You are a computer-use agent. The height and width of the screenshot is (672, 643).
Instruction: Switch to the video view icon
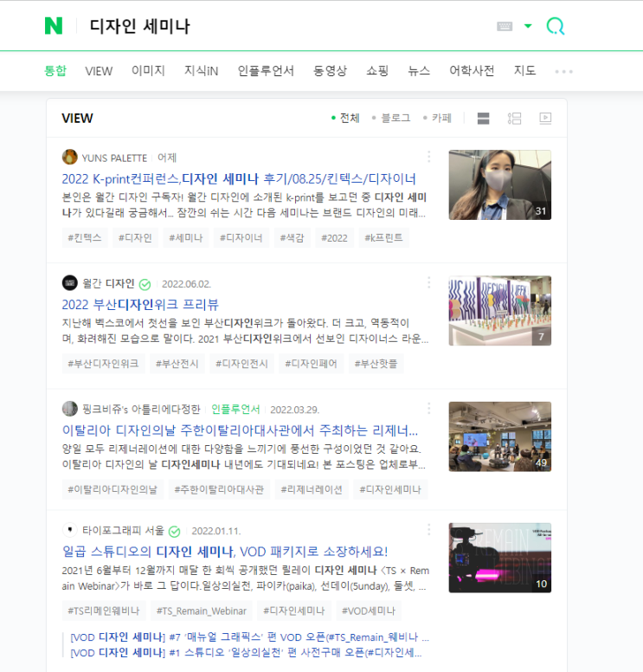(x=545, y=119)
